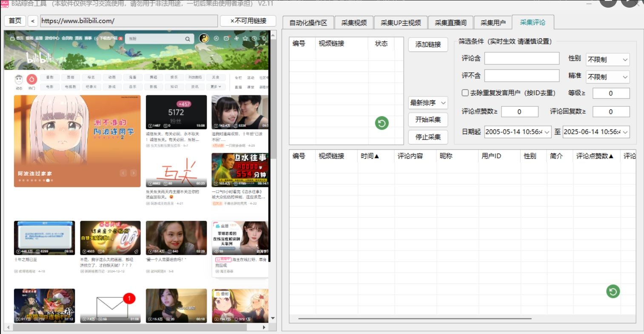Click the search magnifier icon on bilibili
Viewport: 644px width, 334px height.
coord(187,39)
